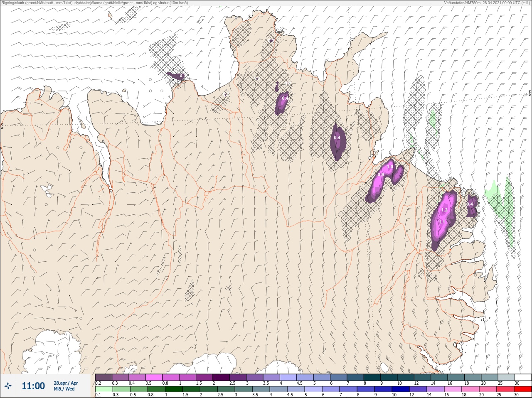Image resolution: width=532 pixels, height=398 pixels.
Task: Click the 1.1 snowfall value on map
Action: 442,222
